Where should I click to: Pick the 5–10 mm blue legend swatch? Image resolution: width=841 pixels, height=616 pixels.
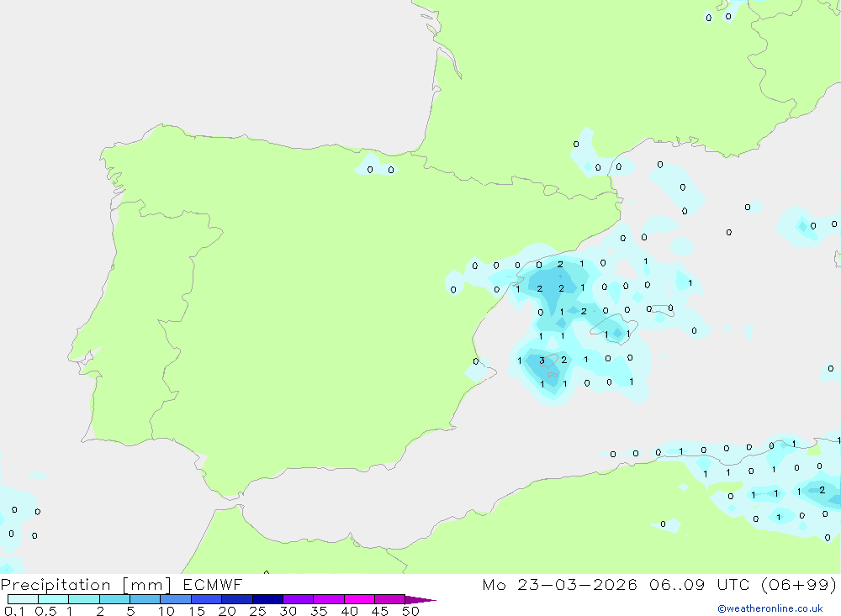[x=145, y=599]
